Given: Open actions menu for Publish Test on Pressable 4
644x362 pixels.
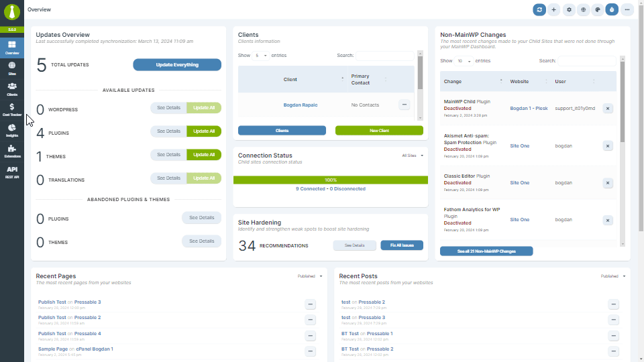Looking at the screenshot, I should coord(311,336).
